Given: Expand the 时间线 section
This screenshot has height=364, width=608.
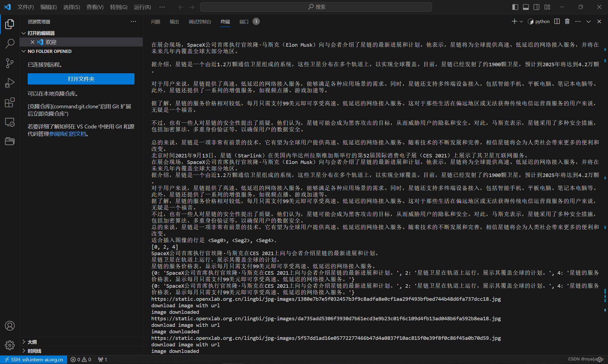Looking at the screenshot, I should tap(81, 351).
